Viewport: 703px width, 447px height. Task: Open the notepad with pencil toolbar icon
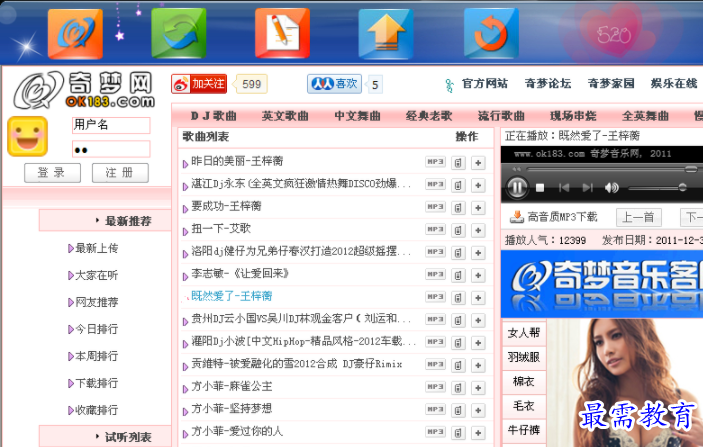282,33
